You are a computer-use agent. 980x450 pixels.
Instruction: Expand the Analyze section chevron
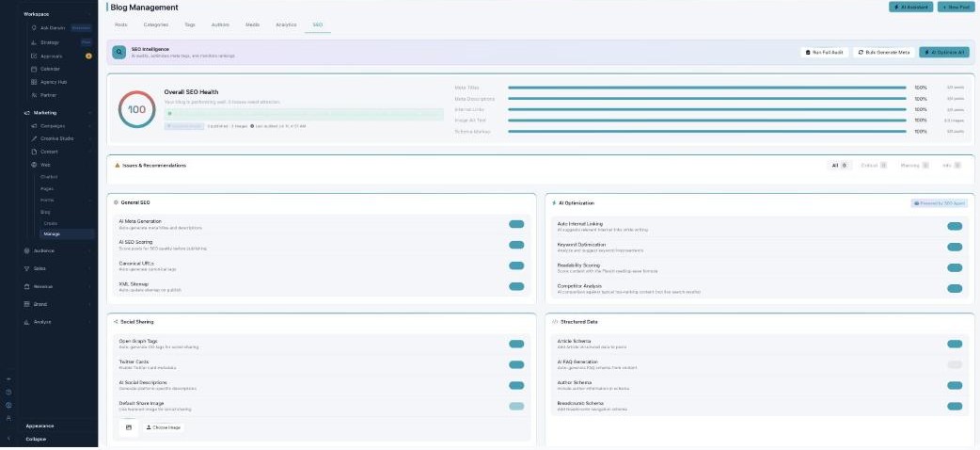pyautogui.click(x=89, y=322)
